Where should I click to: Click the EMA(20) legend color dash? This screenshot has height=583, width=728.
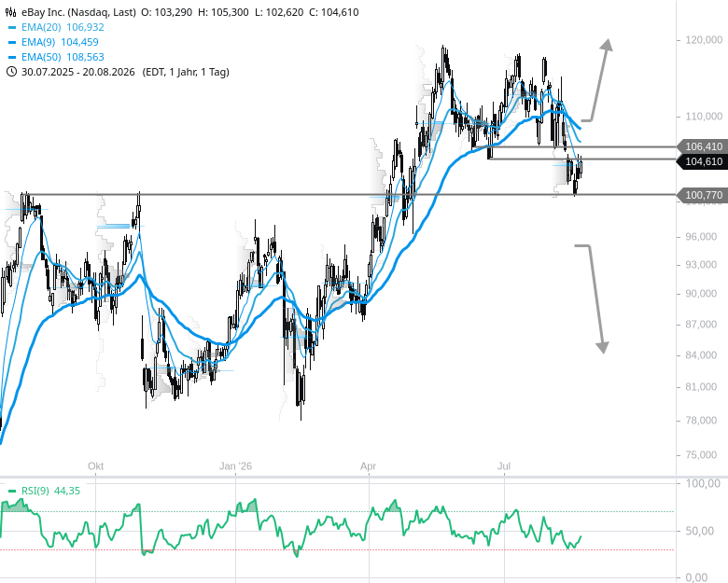[x=12, y=27]
